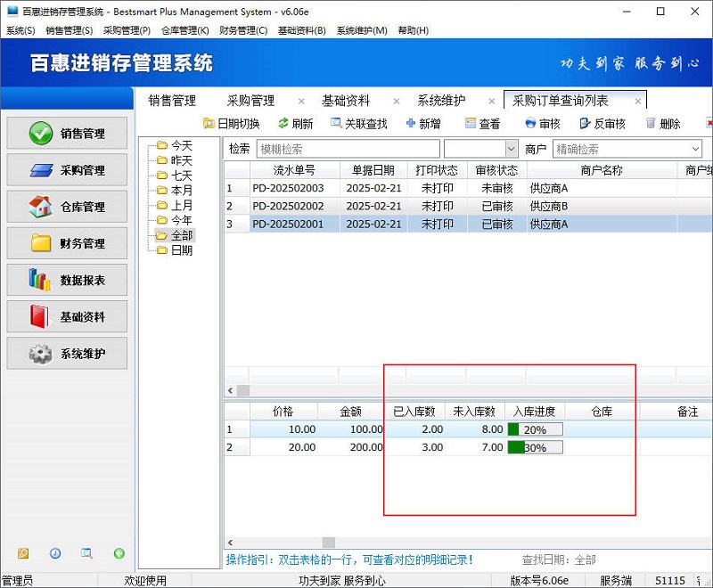
Task: Click the 新增 add record icon
Action: 412,123
